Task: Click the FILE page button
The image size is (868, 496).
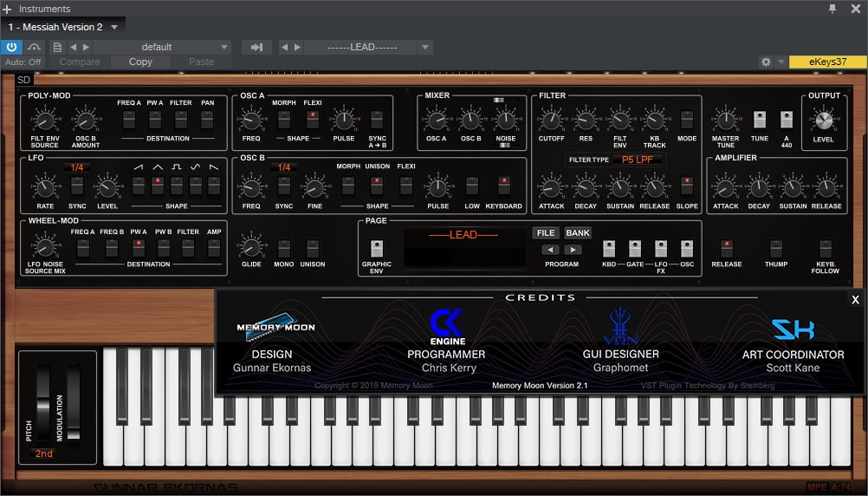Action: coord(545,232)
